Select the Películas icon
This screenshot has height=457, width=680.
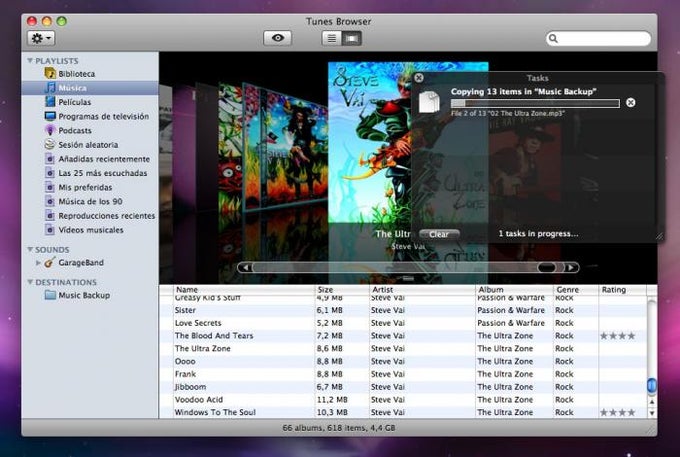50,102
